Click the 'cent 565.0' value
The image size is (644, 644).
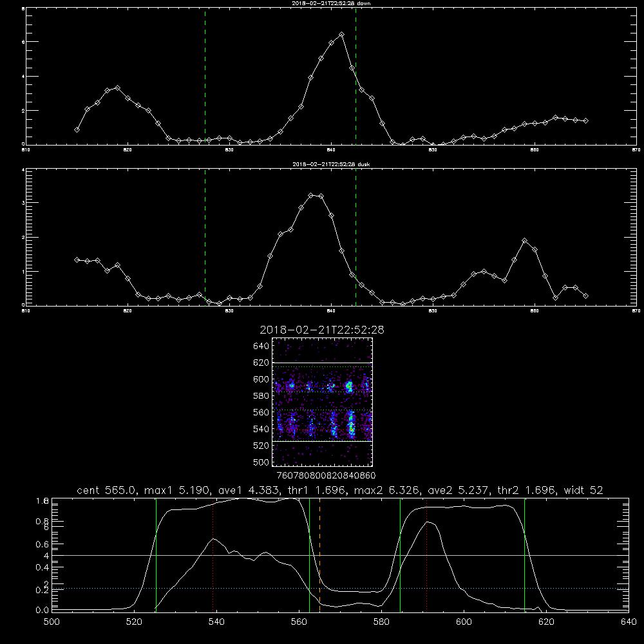pos(108,490)
